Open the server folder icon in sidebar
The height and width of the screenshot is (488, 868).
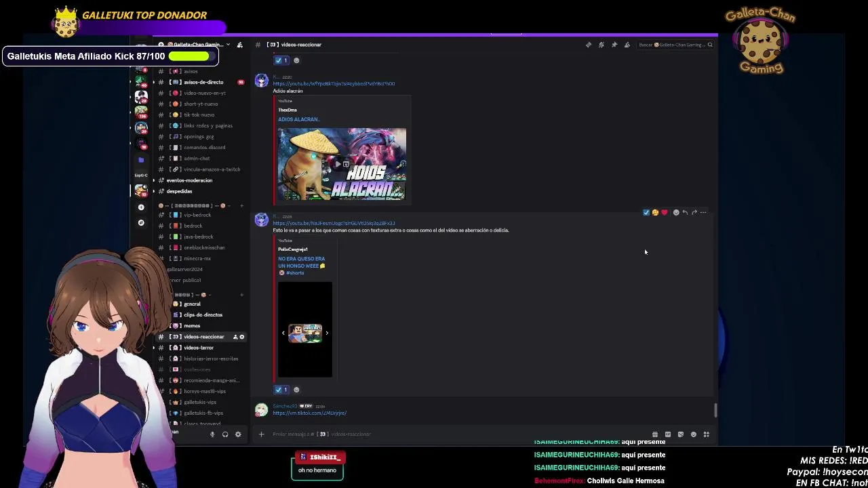141,160
